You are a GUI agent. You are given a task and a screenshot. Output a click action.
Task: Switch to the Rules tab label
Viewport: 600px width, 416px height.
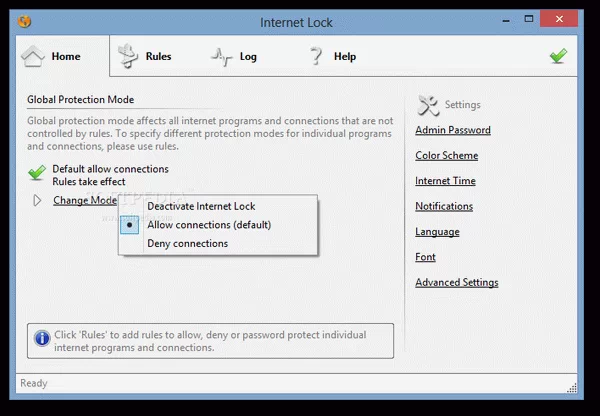click(x=158, y=56)
